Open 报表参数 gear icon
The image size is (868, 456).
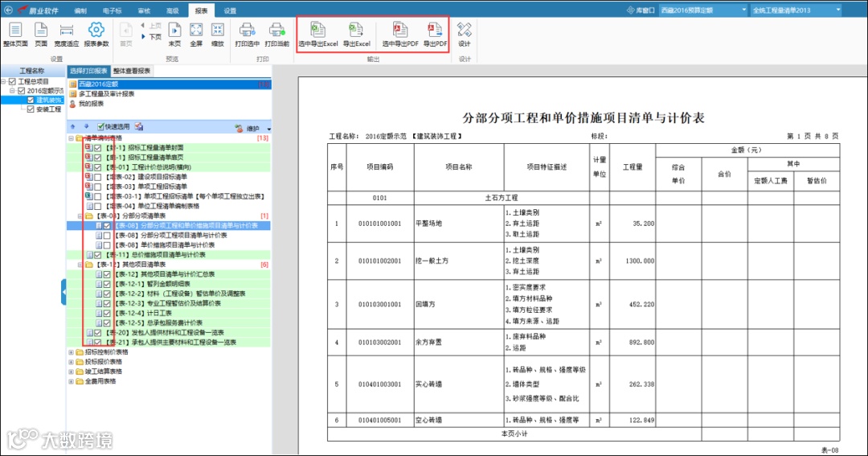click(x=96, y=30)
